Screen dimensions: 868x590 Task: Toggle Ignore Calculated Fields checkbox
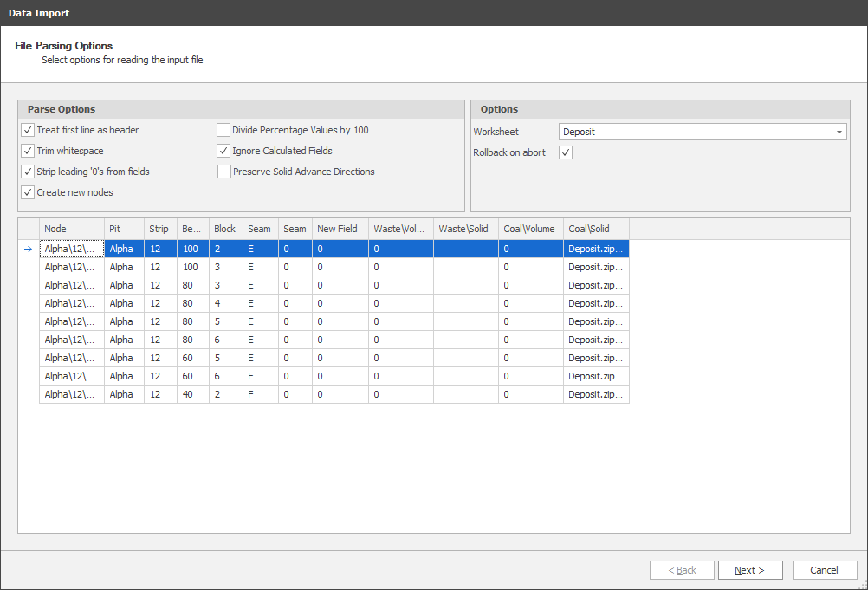tap(223, 151)
